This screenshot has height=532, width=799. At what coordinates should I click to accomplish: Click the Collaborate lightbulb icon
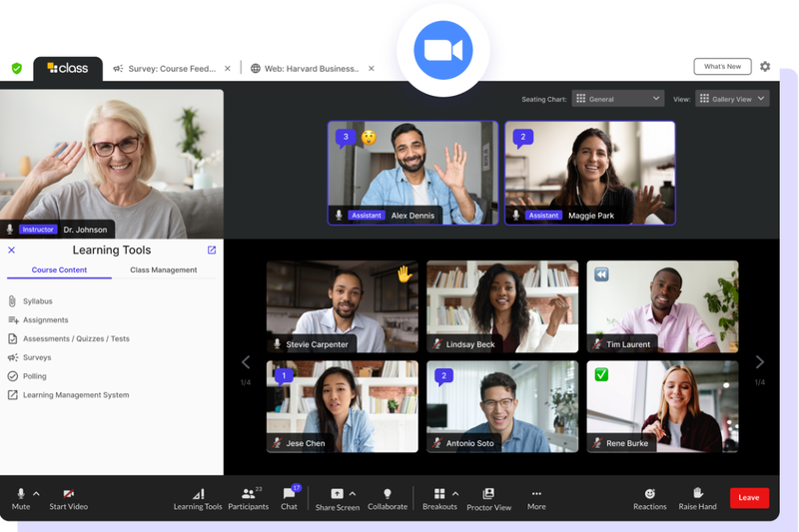click(x=388, y=494)
